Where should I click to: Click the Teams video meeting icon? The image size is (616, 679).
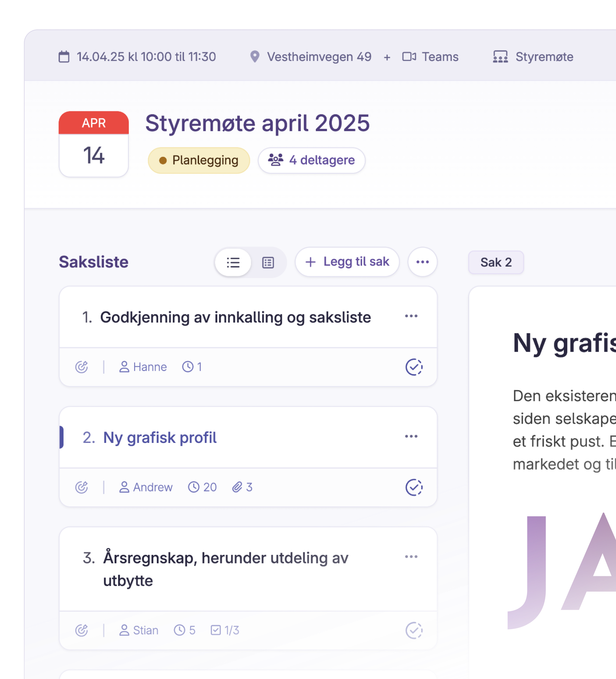tap(409, 57)
